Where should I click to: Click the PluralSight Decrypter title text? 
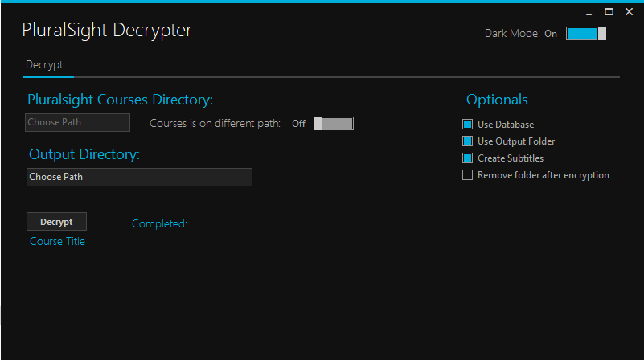click(x=107, y=31)
